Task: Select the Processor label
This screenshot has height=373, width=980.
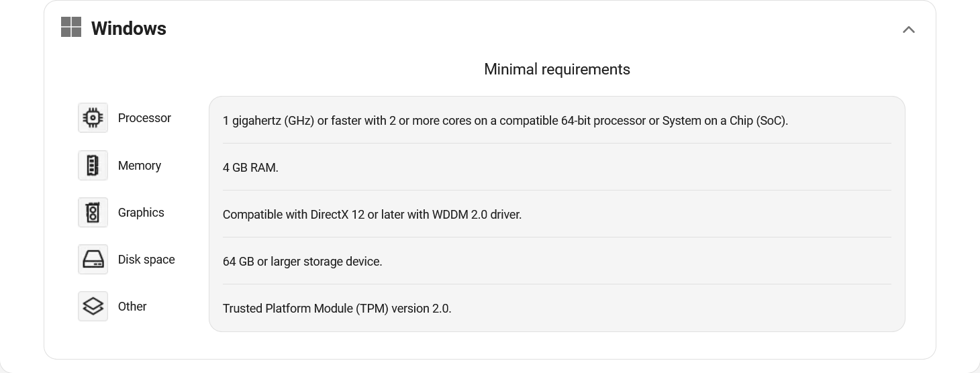Action: [x=144, y=118]
